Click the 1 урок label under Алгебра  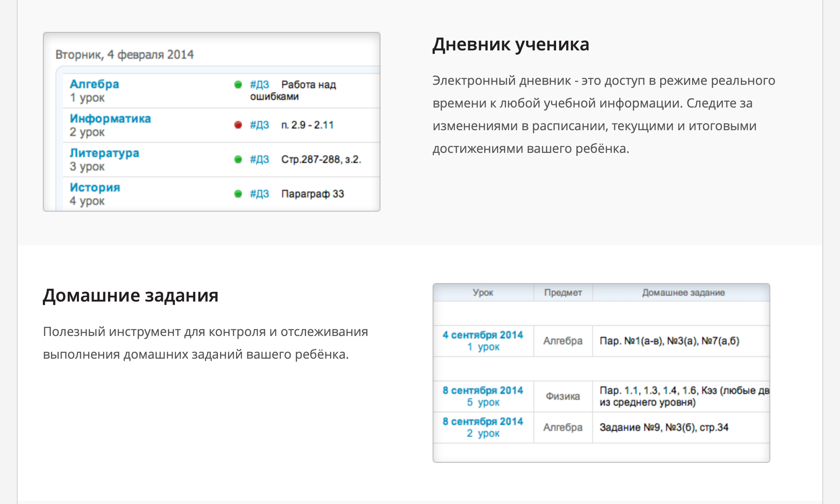pos(87,97)
